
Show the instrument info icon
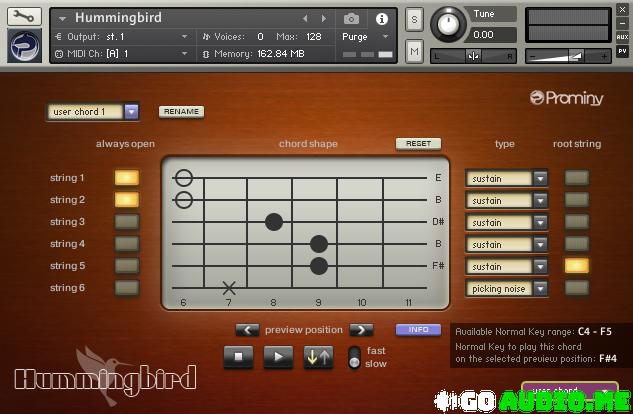point(382,19)
